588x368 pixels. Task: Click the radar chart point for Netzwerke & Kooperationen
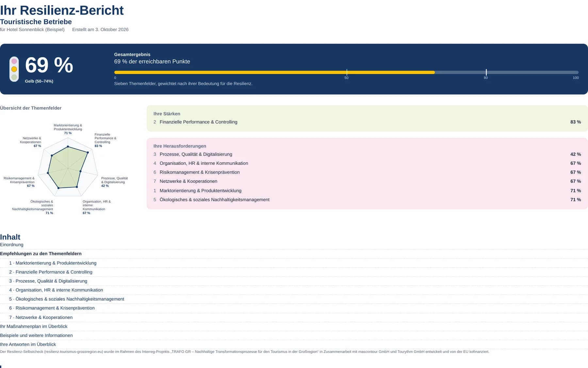52,156
